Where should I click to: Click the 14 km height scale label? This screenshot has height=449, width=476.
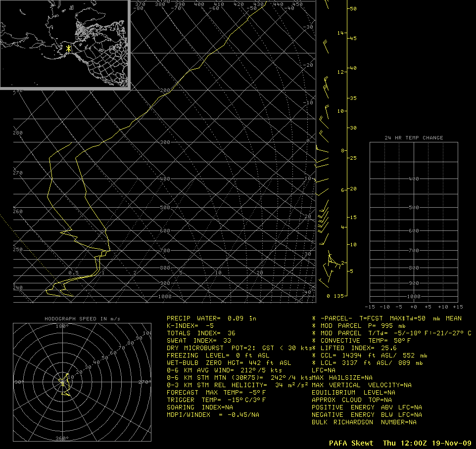(x=340, y=33)
